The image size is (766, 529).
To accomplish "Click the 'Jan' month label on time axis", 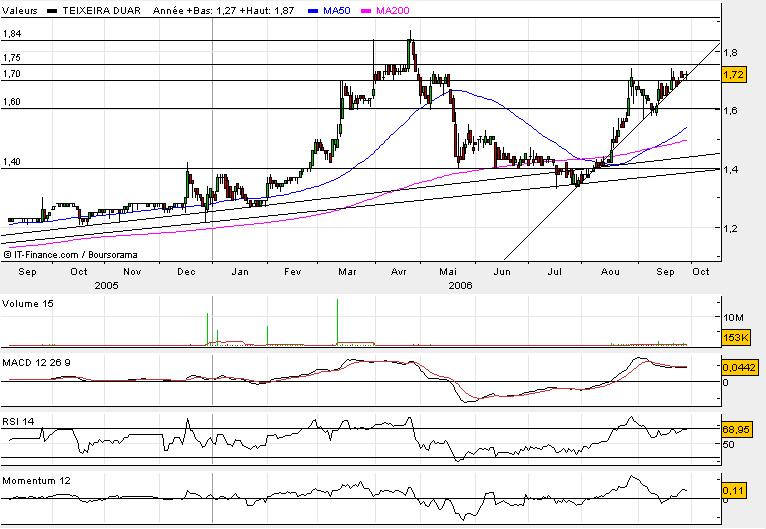I will 239,272.
